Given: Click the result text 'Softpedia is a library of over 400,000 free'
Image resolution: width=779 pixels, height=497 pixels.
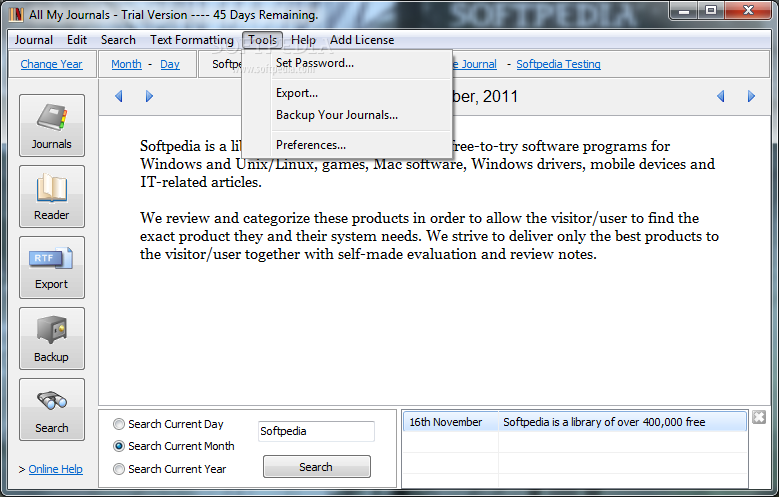Looking at the screenshot, I should click(604, 422).
